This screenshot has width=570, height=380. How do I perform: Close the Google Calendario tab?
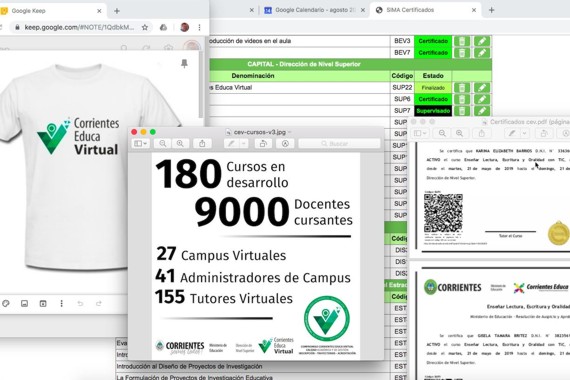click(362, 10)
